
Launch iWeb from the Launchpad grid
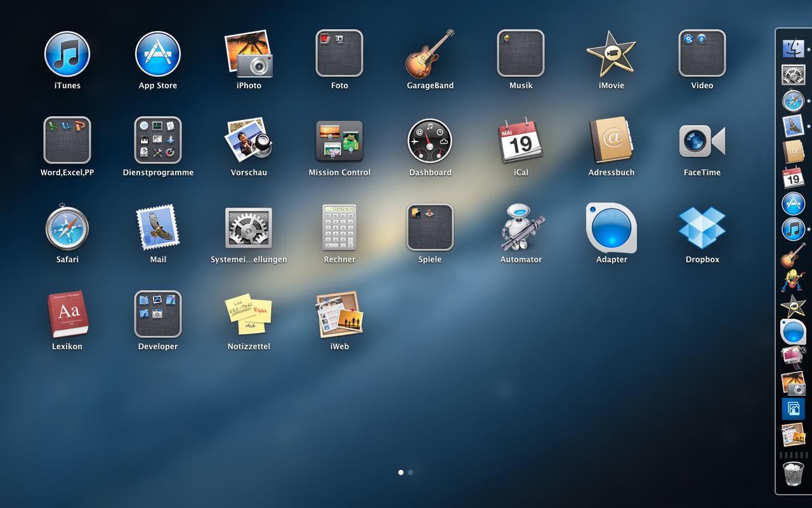click(339, 314)
